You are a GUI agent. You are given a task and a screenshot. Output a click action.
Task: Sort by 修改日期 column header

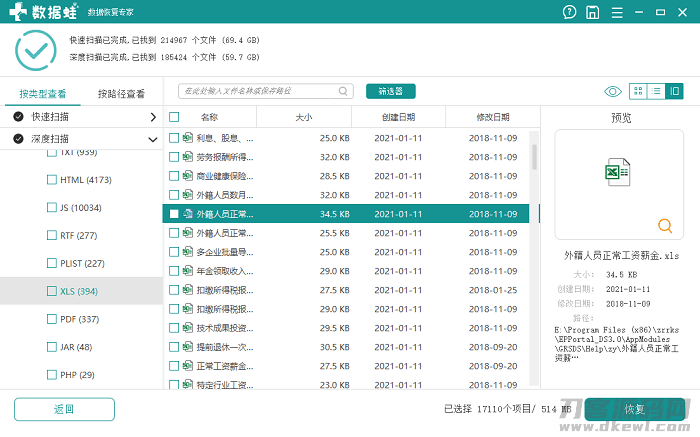pos(493,117)
